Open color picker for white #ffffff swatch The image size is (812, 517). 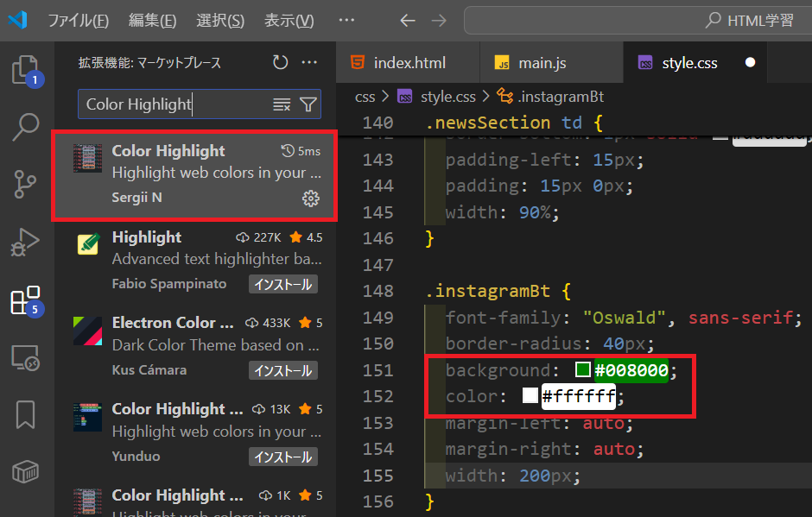coord(530,396)
